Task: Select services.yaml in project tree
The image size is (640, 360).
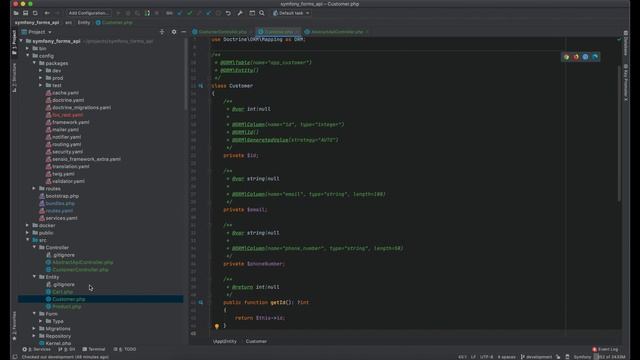Action: (x=62, y=218)
